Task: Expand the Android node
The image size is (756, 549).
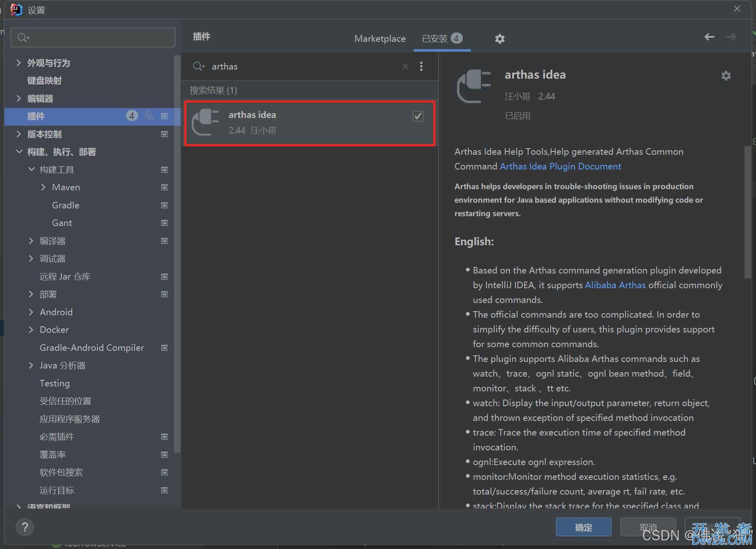Action: pyautogui.click(x=31, y=312)
